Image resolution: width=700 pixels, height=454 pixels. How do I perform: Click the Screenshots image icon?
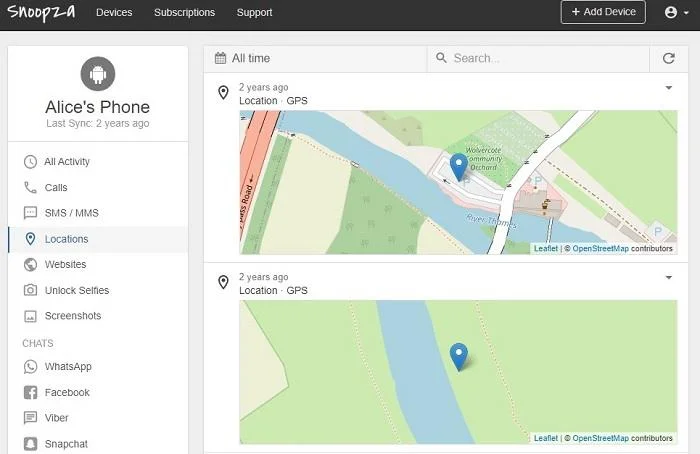coord(30,316)
